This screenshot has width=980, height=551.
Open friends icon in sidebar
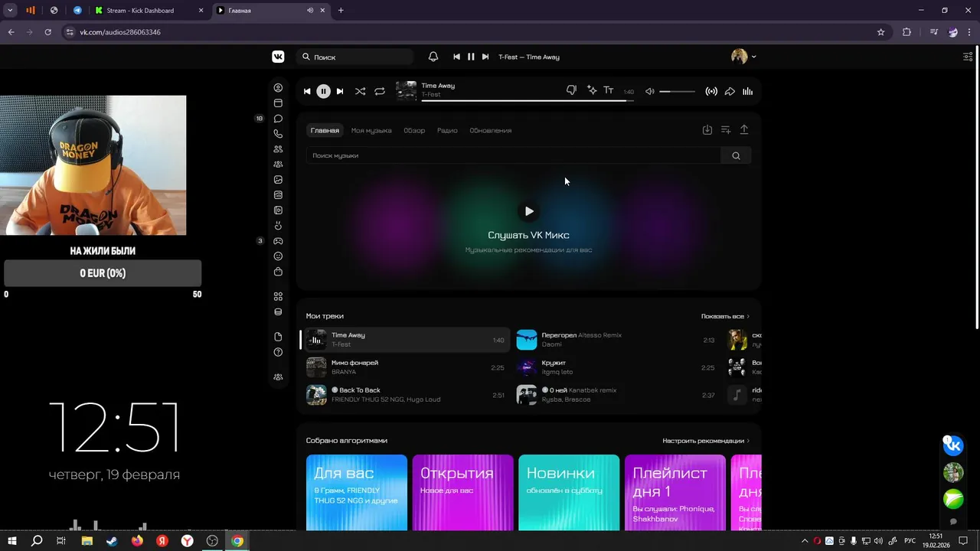click(x=278, y=149)
